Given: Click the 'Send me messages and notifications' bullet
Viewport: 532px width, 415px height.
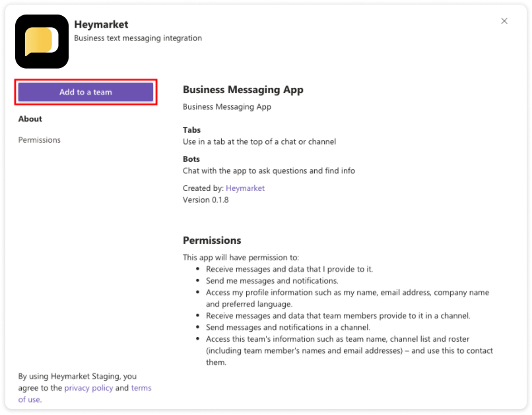Looking at the screenshot, I should 272,281.
